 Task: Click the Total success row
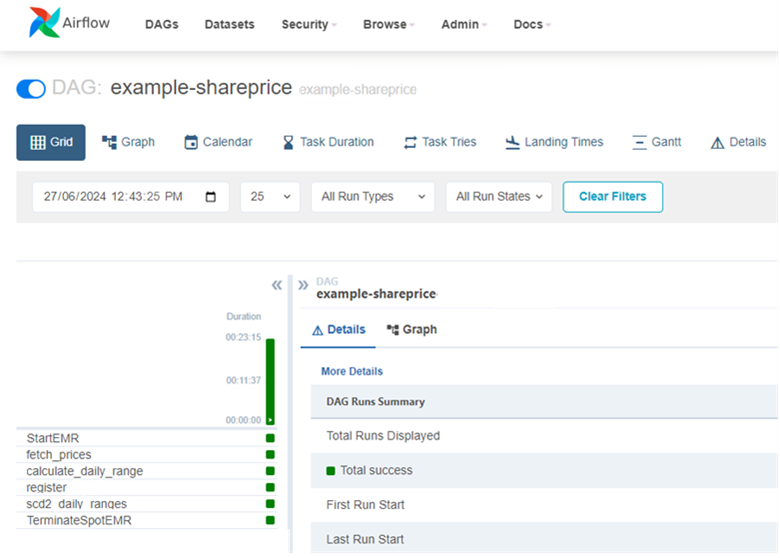(x=544, y=470)
